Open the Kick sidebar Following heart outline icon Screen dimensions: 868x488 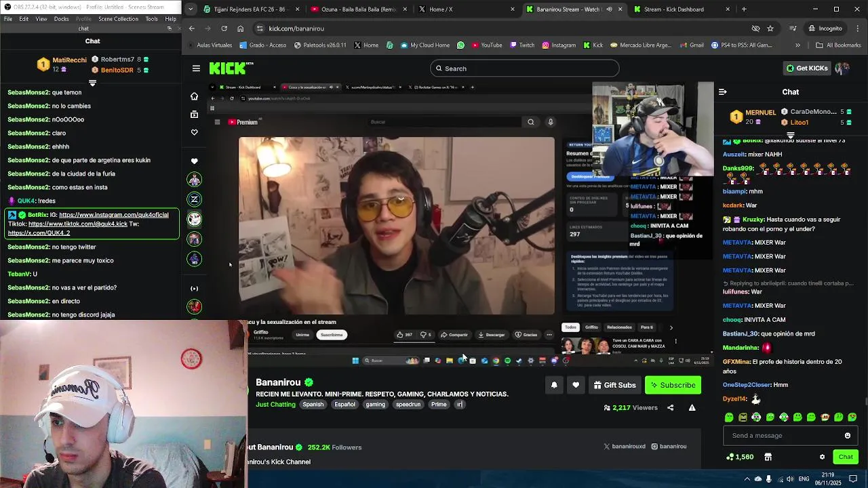pyautogui.click(x=195, y=132)
